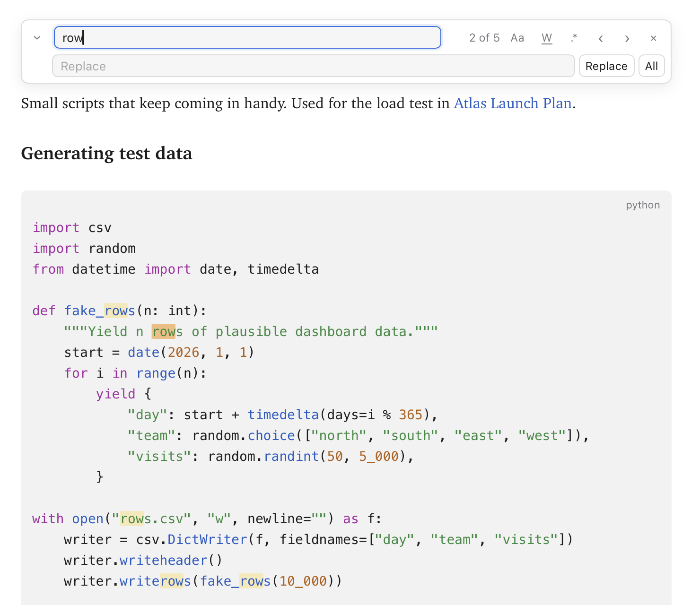The width and height of the screenshot is (700, 605).
Task: Close the find and replace bar
Action: pyautogui.click(x=653, y=38)
